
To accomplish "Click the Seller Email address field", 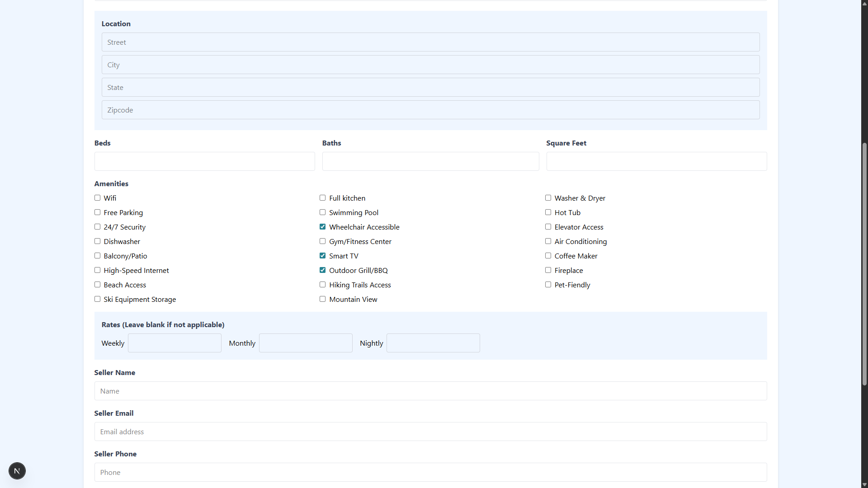I will tap(430, 432).
